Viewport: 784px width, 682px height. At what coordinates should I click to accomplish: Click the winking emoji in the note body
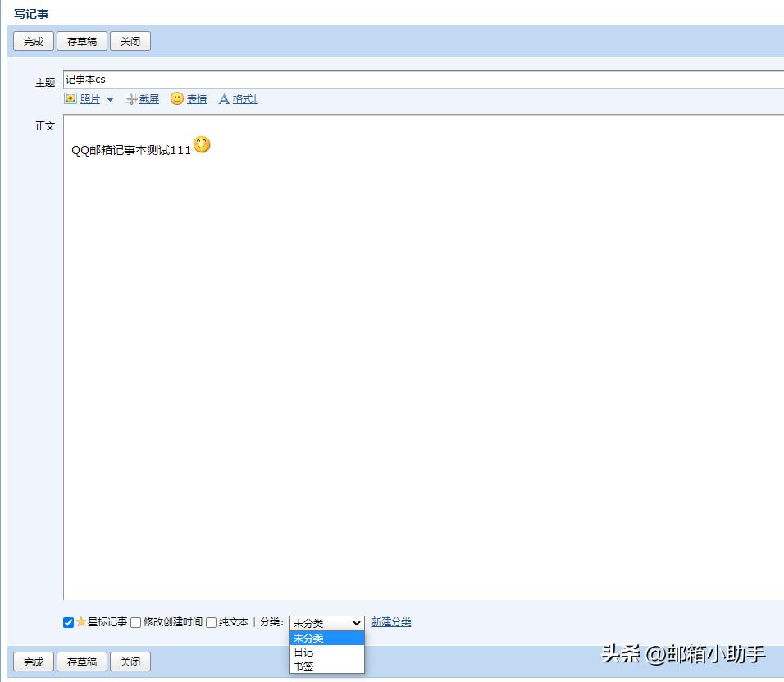coord(201,144)
